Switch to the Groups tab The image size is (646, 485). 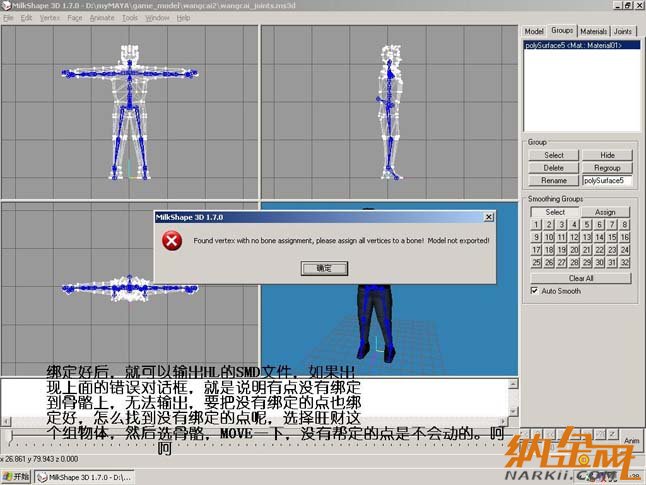click(x=562, y=30)
